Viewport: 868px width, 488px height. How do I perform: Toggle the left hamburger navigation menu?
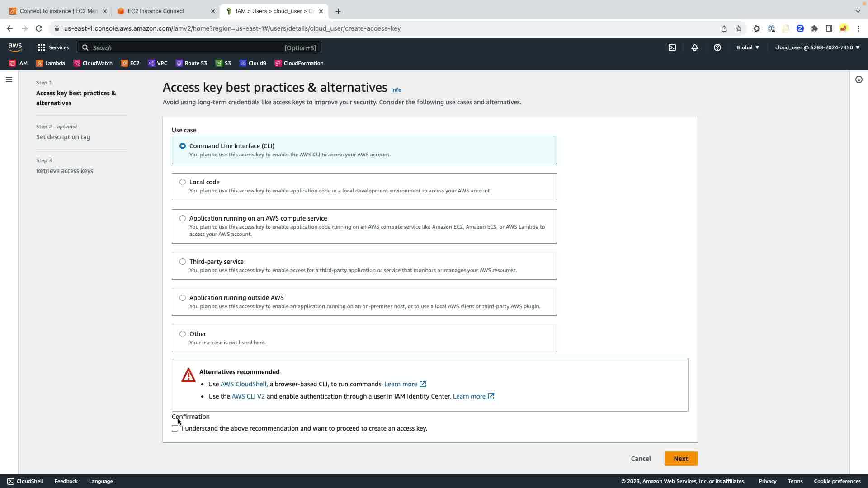[9, 80]
